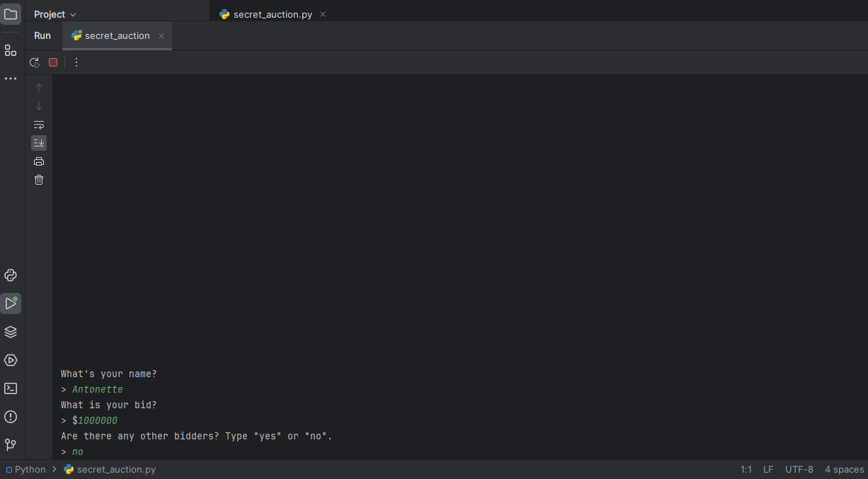The image size is (868, 479).
Task: Open more run options menu
Action: click(x=76, y=62)
